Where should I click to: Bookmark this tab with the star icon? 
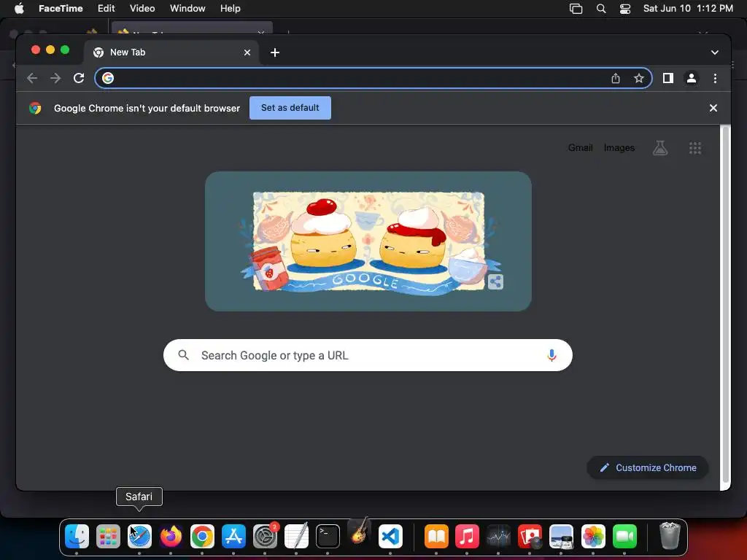639,78
